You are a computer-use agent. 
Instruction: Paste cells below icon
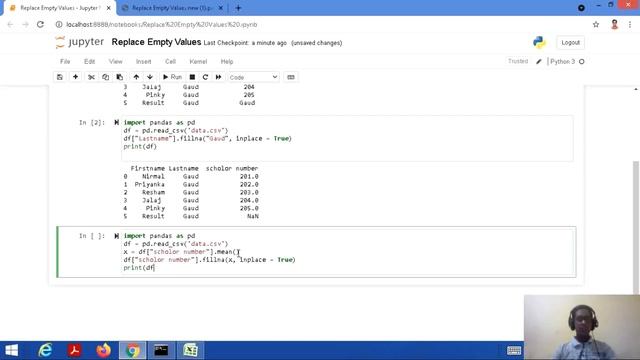pos(120,77)
